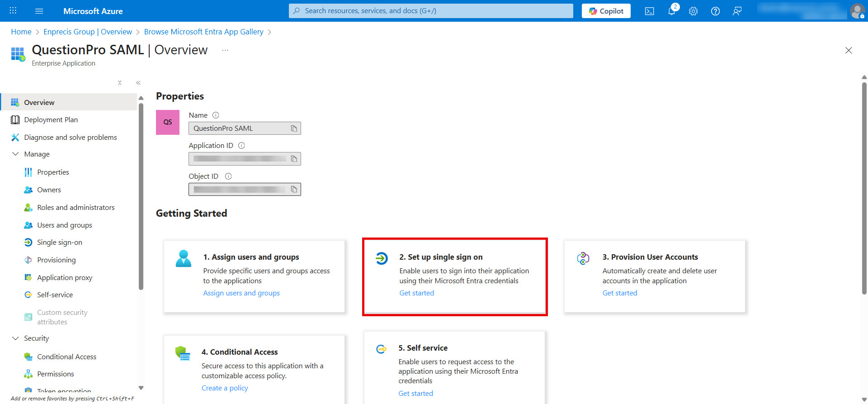Open the notifications bell
868x404 pixels.
click(x=672, y=11)
